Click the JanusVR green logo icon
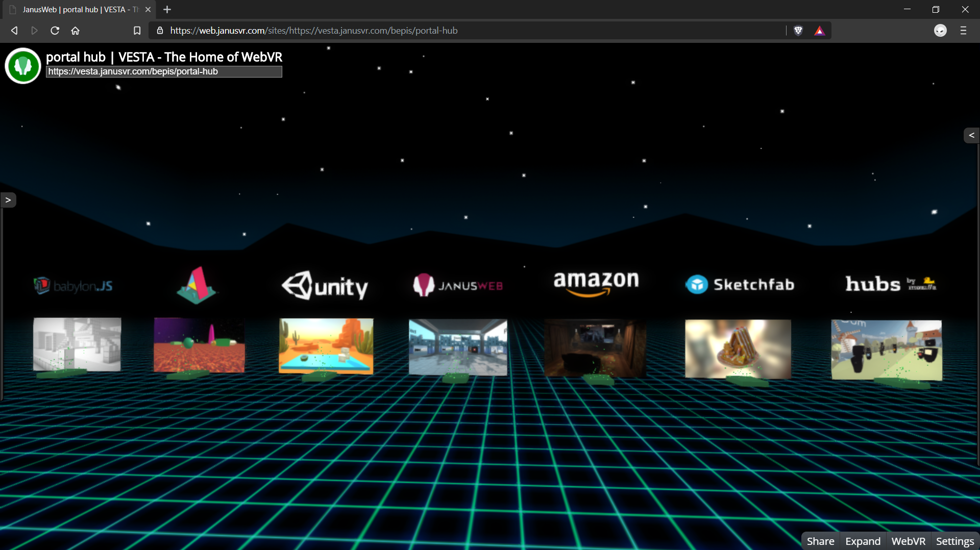This screenshot has height=550, width=980. click(x=23, y=66)
